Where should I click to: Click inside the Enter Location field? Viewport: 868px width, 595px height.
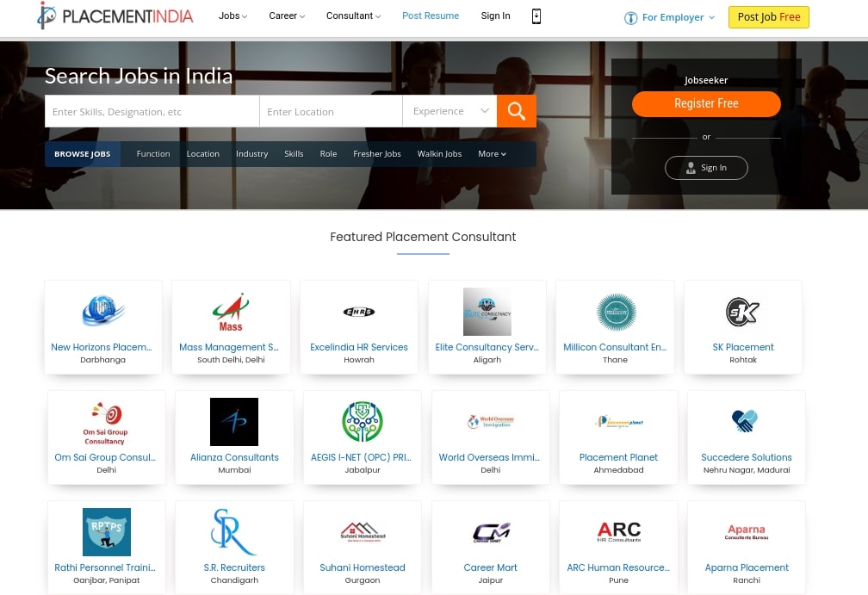click(331, 111)
